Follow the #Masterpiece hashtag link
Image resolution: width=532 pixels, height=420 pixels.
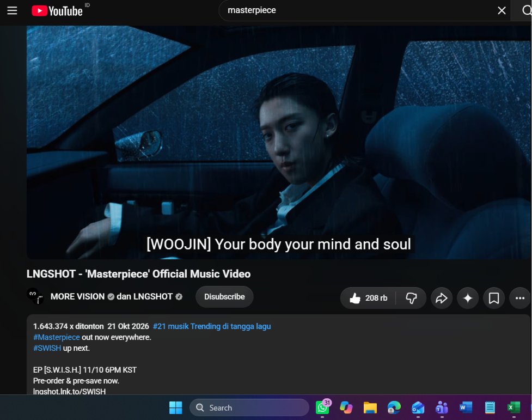pyautogui.click(x=57, y=337)
